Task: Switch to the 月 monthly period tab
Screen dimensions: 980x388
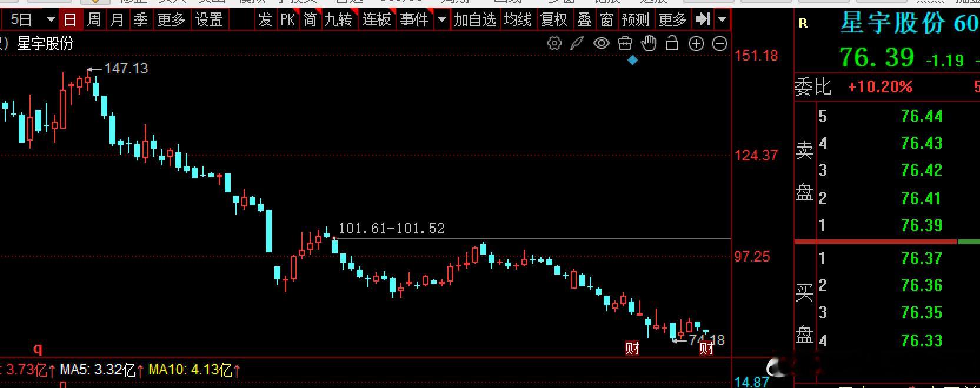Action: point(117,20)
